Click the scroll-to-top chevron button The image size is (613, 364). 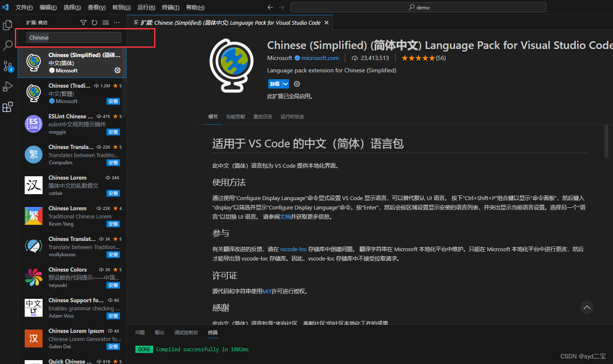coord(587,307)
